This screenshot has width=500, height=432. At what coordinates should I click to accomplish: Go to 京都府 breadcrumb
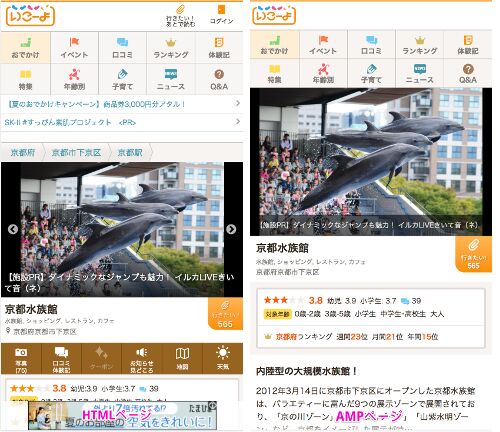[x=23, y=153]
